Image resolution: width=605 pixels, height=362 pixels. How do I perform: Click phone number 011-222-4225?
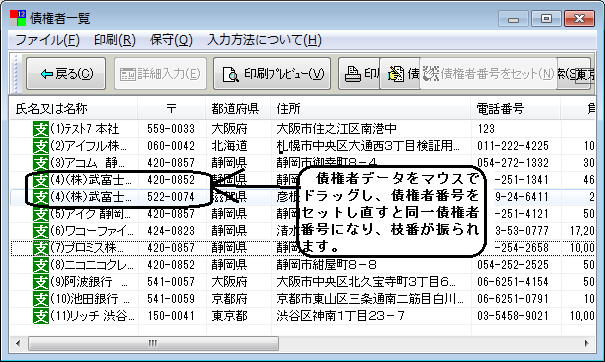[512, 146]
